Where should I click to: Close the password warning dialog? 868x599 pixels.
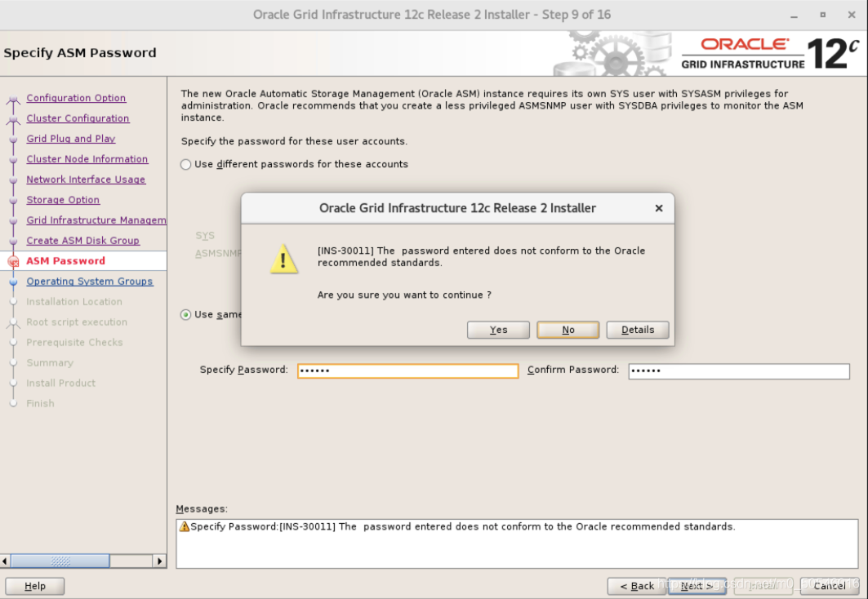point(659,208)
